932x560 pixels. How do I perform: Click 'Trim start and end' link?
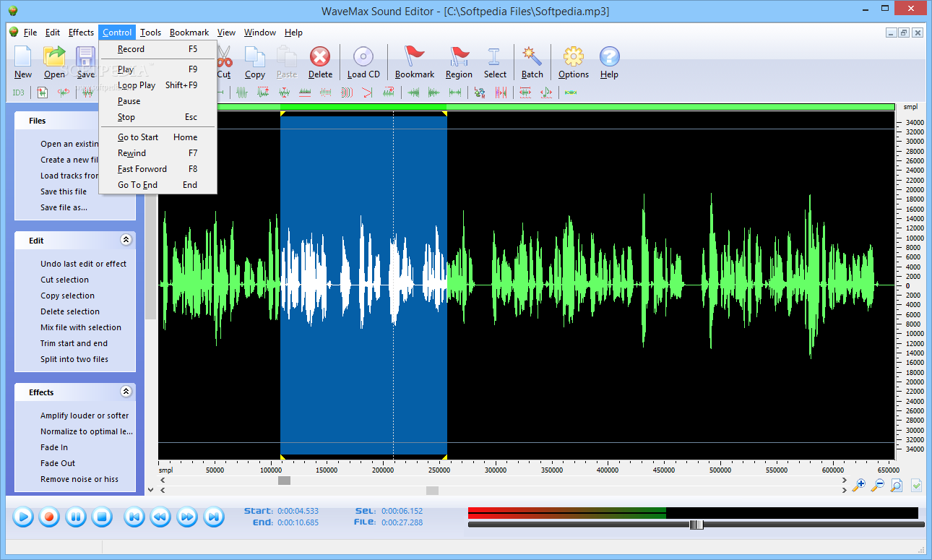coord(74,343)
